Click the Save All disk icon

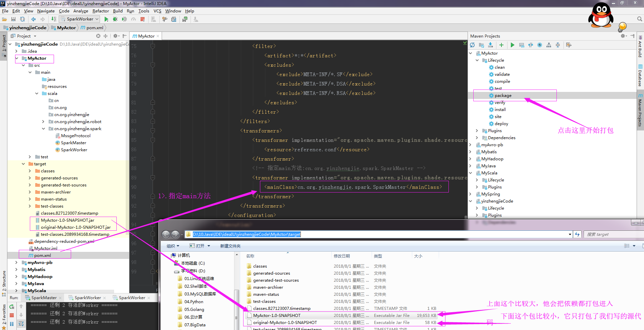click(x=13, y=19)
